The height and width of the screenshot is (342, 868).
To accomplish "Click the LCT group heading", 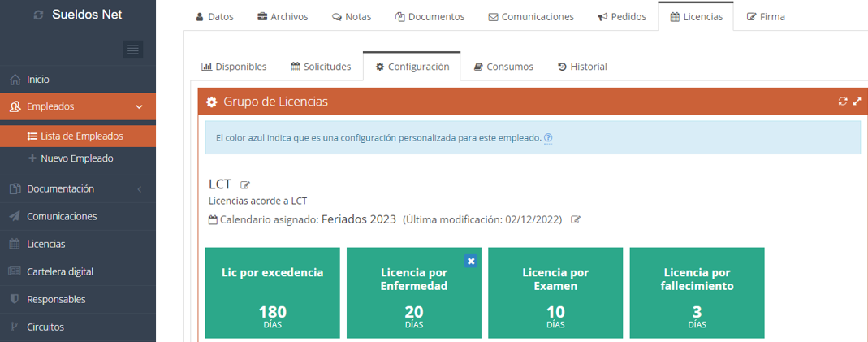I will coord(220,184).
